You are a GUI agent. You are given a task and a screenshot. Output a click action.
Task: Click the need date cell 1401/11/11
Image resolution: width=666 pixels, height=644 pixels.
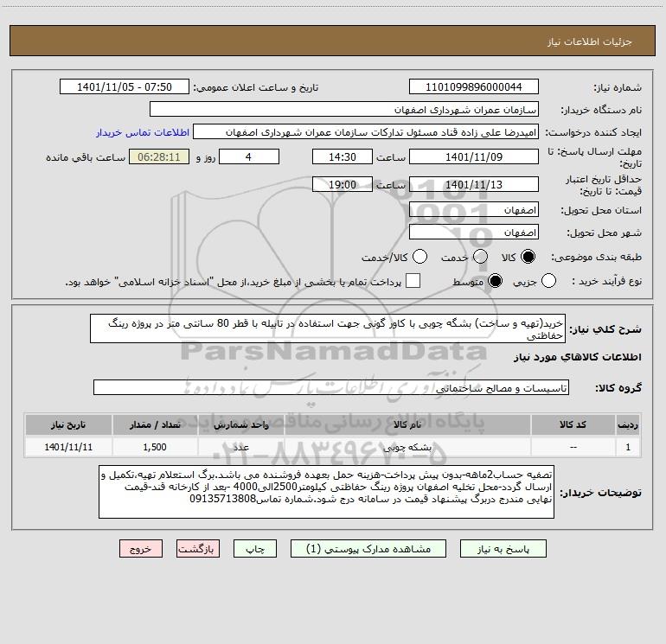tap(68, 447)
